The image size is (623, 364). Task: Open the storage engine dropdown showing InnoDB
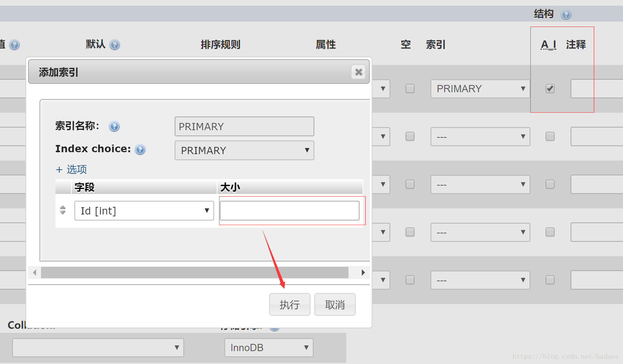(x=268, y=347)
